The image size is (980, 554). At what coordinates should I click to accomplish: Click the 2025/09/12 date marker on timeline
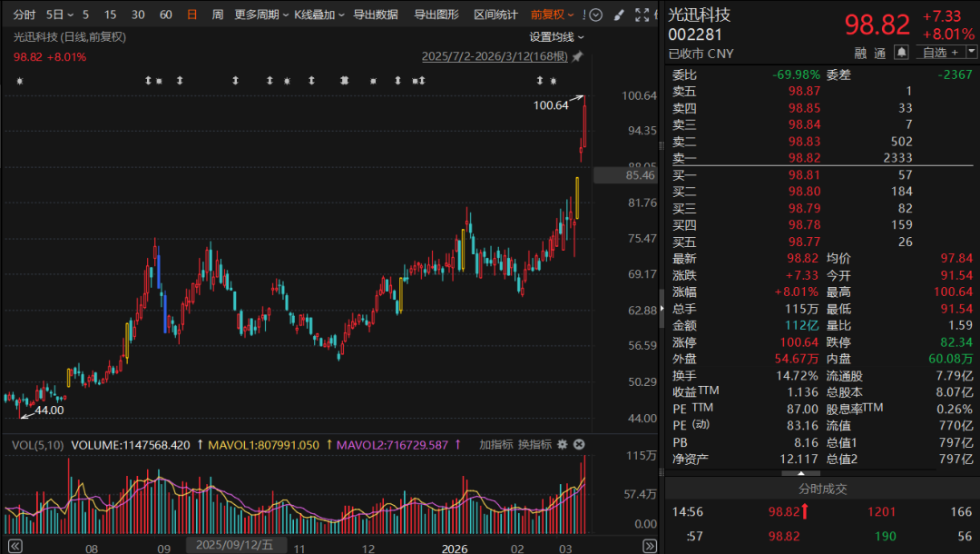coord(237,545)
